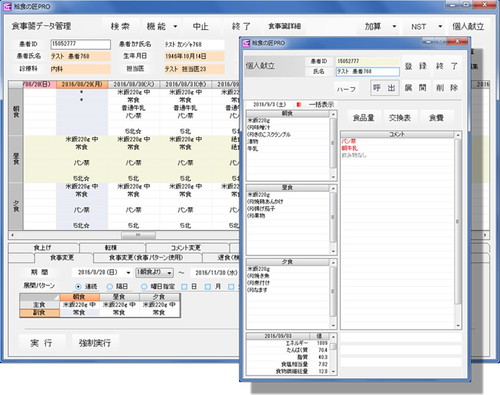Select the 曜日指定 radio option
500x395 pixels.
point(144,286)
